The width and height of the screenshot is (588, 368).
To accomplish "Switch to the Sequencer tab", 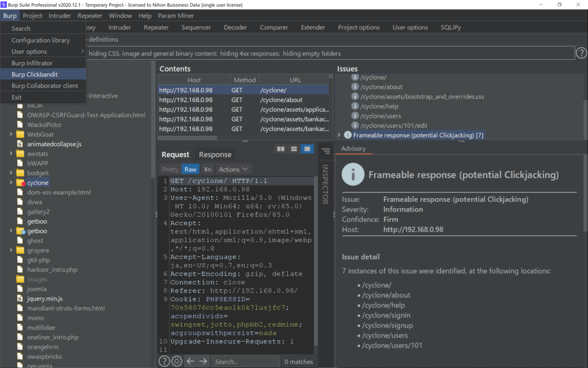I will click(196, 27).
